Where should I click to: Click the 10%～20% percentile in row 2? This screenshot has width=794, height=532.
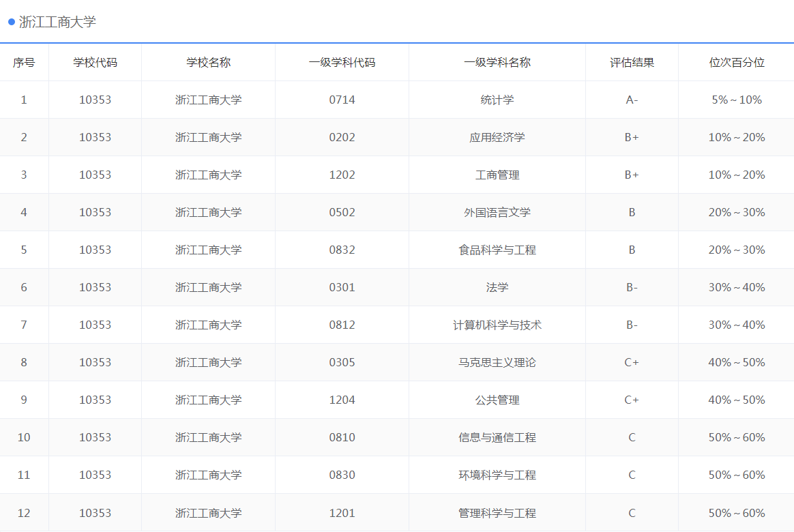737,137
